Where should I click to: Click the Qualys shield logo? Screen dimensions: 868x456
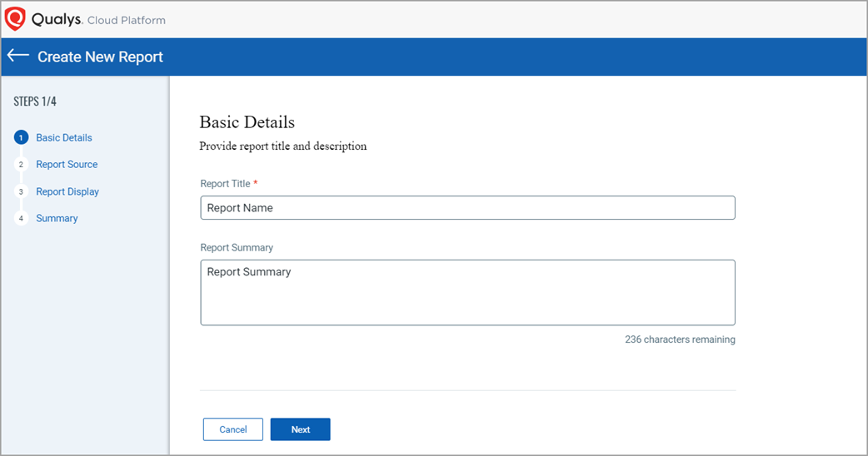coord(15,19)
